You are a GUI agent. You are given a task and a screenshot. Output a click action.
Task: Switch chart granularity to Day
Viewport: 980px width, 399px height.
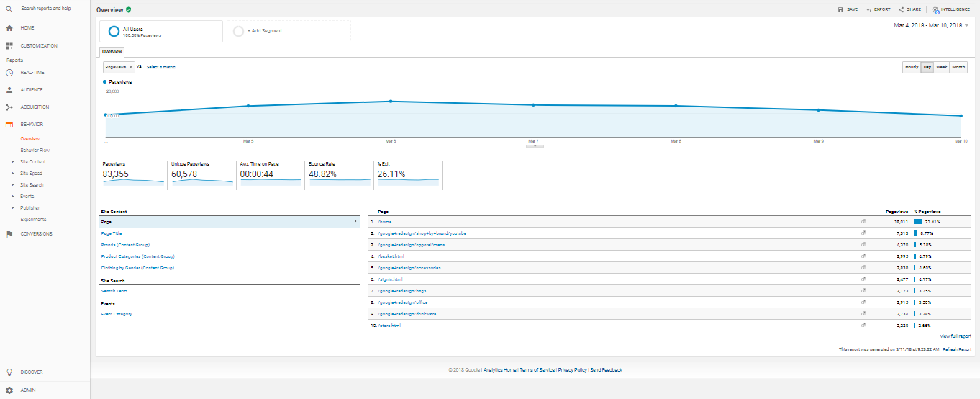927,67
